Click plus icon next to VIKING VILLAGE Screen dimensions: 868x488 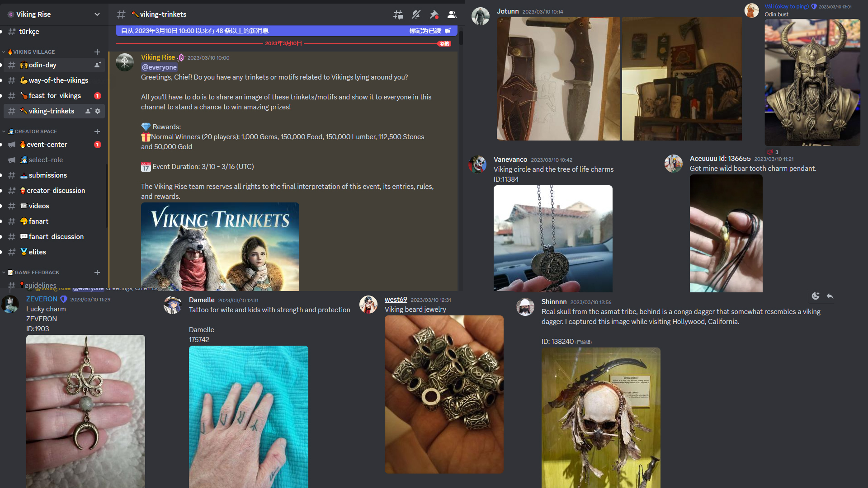(x=97, y=52)
